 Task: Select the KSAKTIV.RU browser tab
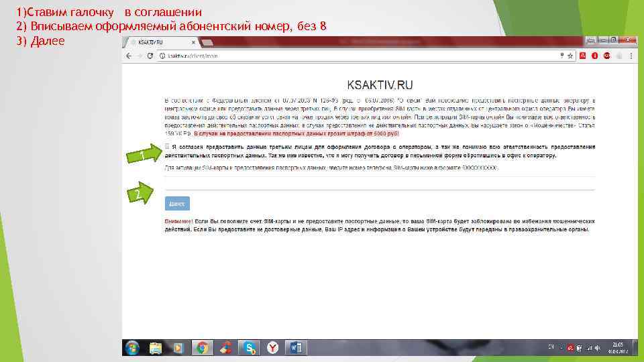pyautogui.click(x=161, y=42)
